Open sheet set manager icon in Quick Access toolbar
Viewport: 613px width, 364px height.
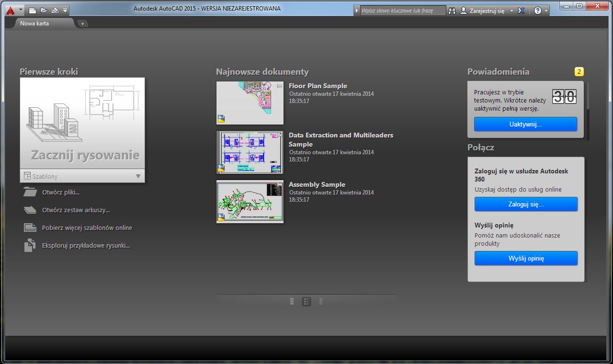pos(55,10)
